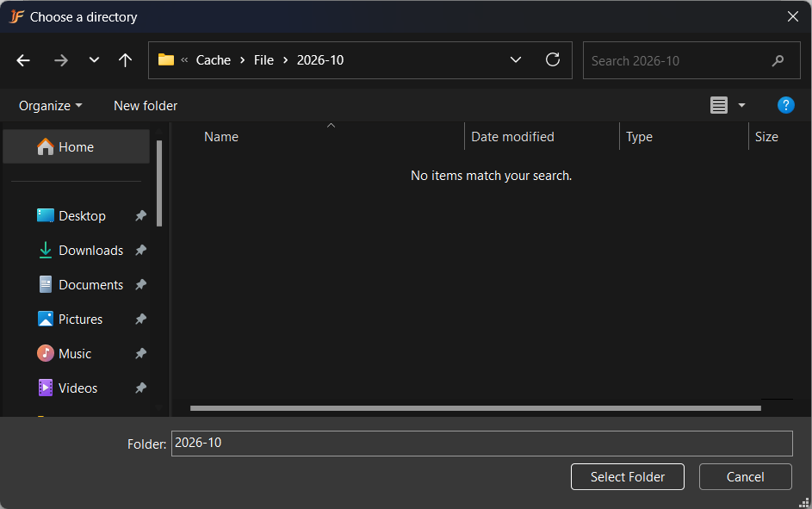Navigate to Cache in breadcrumb
The image size is (812, 509).
pyautogui.click(x=213, y=60)
